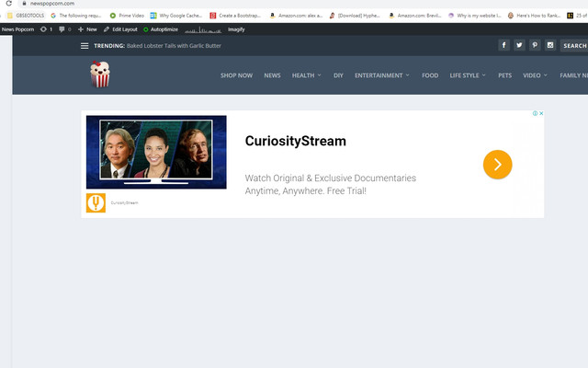Open the Twitter social icon
The width and height of the screenshot is (588, 368).
tap(519, 45)
